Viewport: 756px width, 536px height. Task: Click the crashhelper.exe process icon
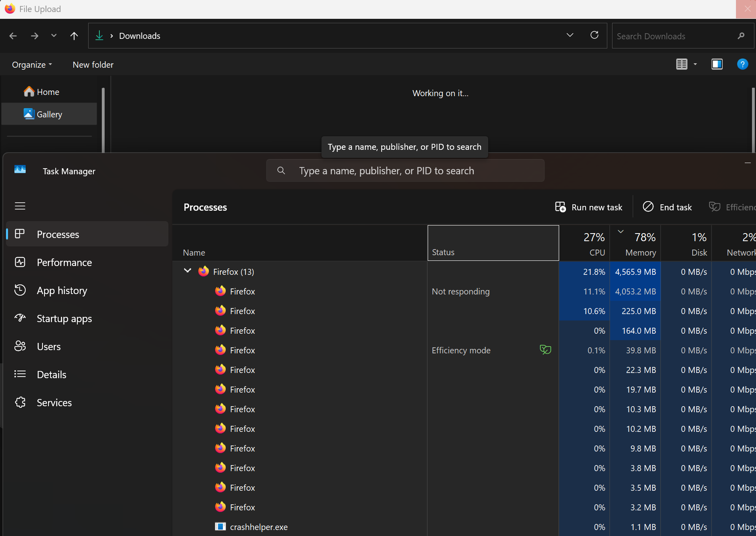point(220,526)
